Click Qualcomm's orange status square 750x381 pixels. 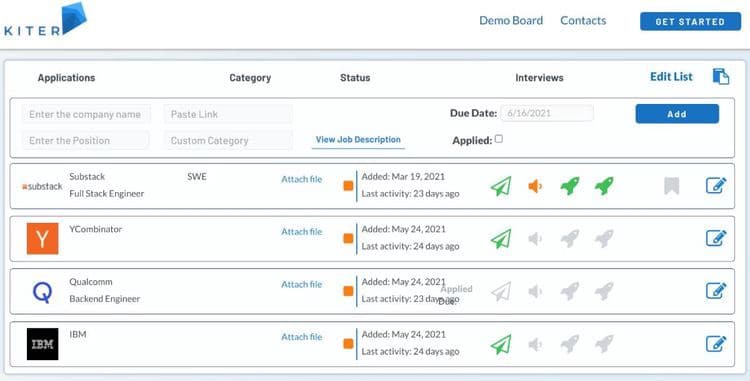[x=348, y=291]
